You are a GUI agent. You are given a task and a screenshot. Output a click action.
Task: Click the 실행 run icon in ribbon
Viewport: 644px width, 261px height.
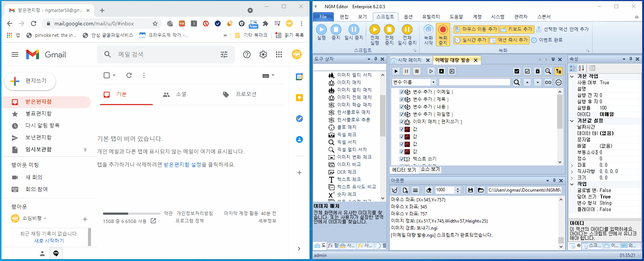[x=321, y=29]
